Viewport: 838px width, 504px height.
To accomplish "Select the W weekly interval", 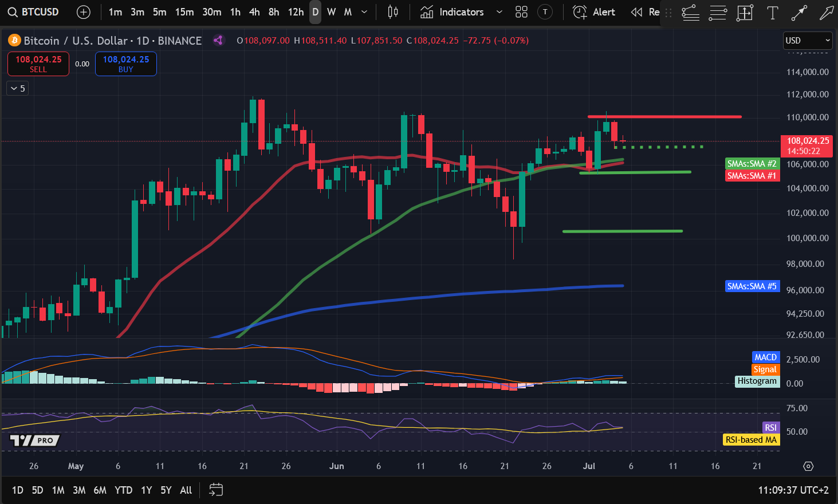I will pyautogui.click(x=331, y=12).
